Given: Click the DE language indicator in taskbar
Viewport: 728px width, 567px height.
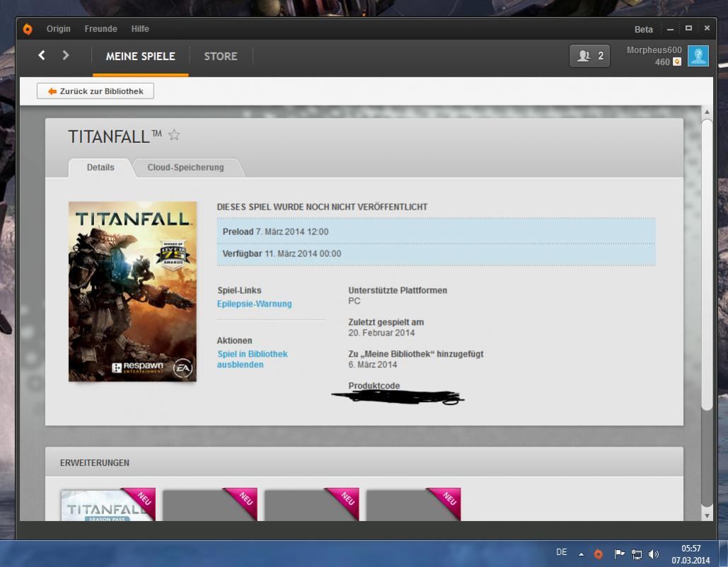Looking at the screenshot, I should pos(561,552).
